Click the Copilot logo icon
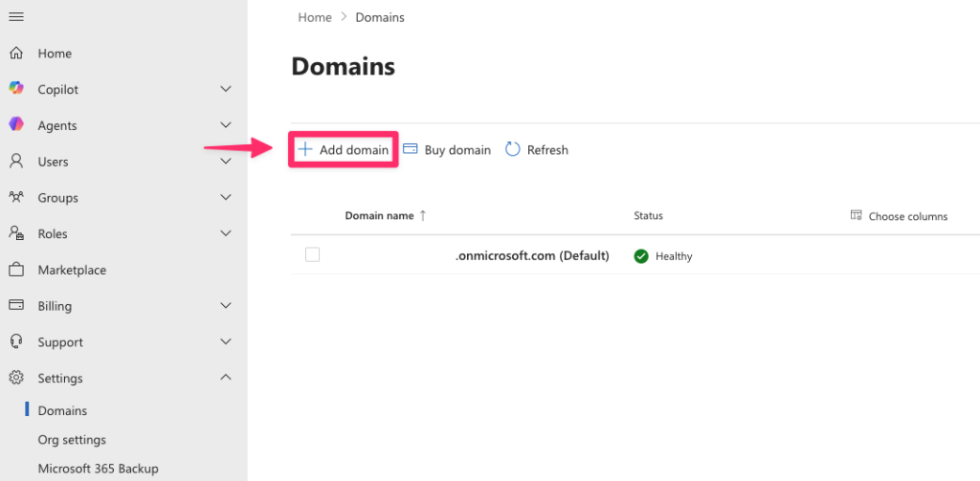The image size is (980, 481). 16,89
